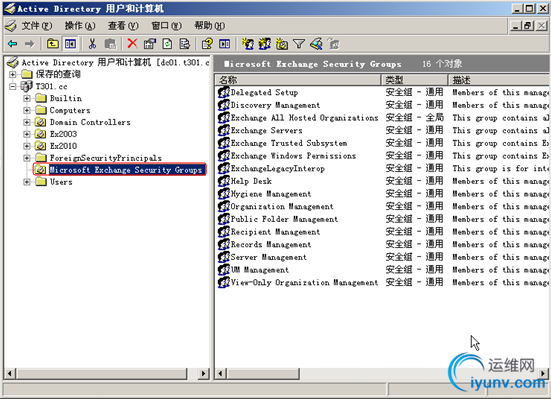Click the Cut scissors icon
This screenshot has width=551, height=399.
point(92,44)
